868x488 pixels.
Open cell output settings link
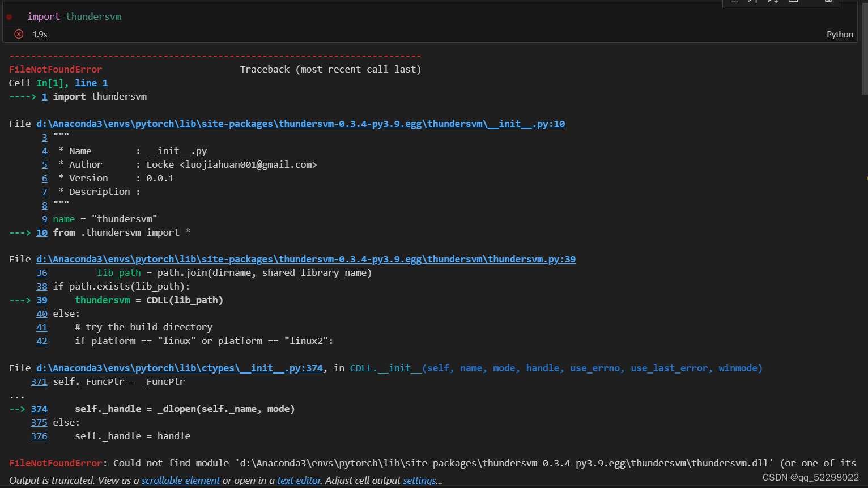coord(419,480)
